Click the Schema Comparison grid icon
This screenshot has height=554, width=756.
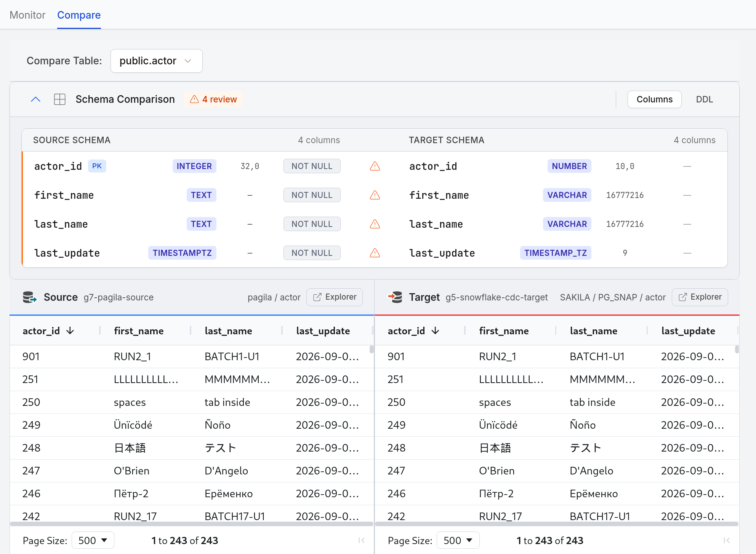[60, 99]
